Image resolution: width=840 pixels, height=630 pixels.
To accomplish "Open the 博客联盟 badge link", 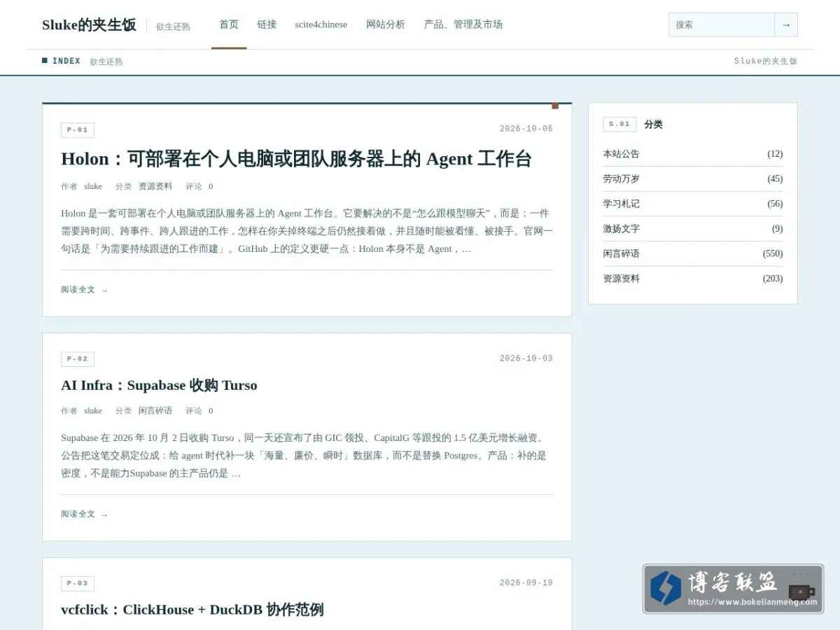I will tap(733, 589).
